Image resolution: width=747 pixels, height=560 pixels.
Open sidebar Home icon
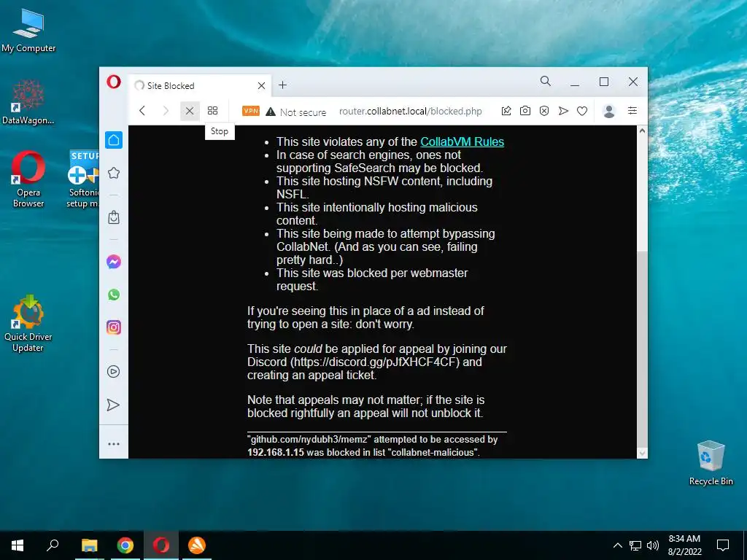[114, 140]
